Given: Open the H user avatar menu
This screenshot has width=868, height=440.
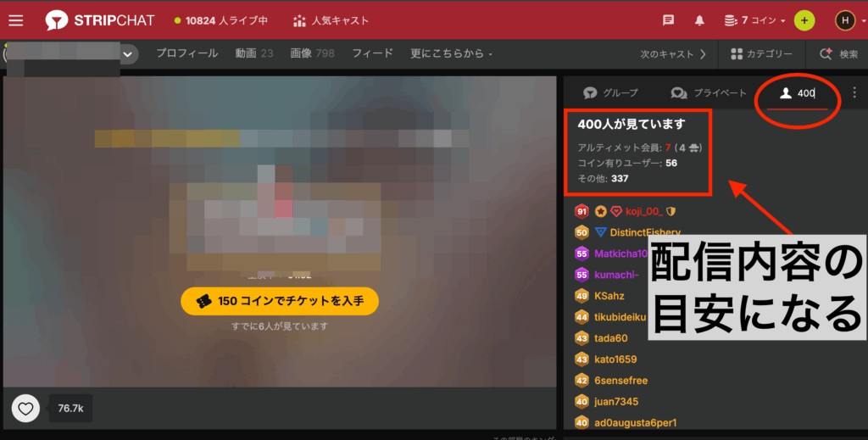Looking at the screenshot, I should click(x=845, y=20).
